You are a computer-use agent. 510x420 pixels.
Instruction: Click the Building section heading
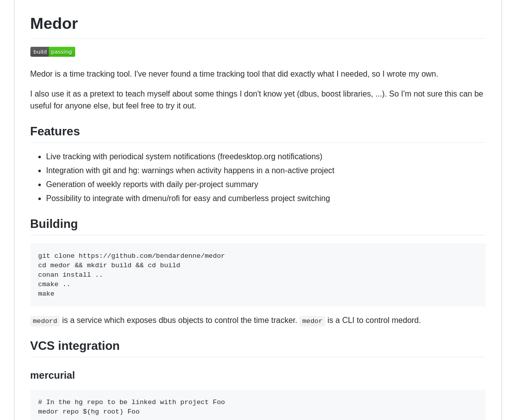click(x=54, y=224)
